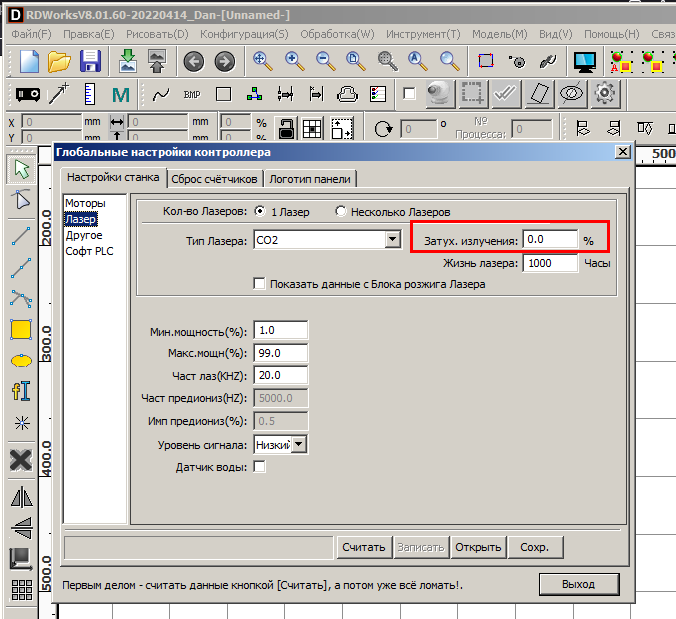This screenshot has height=619, width=676.
Task: Click the Макс.мощн(%) input field
Action: (281, 353)
